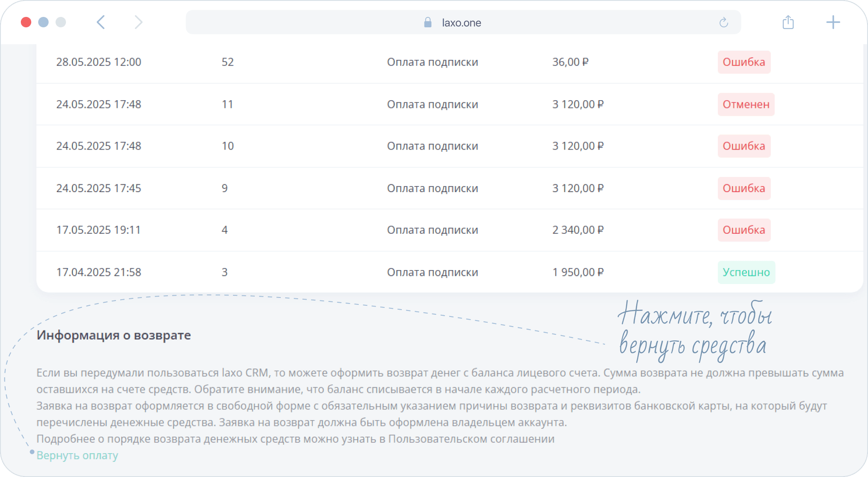Click the Информация о возврате heading
The height and width of the screenshot is (477, 868).
point(114,335)
